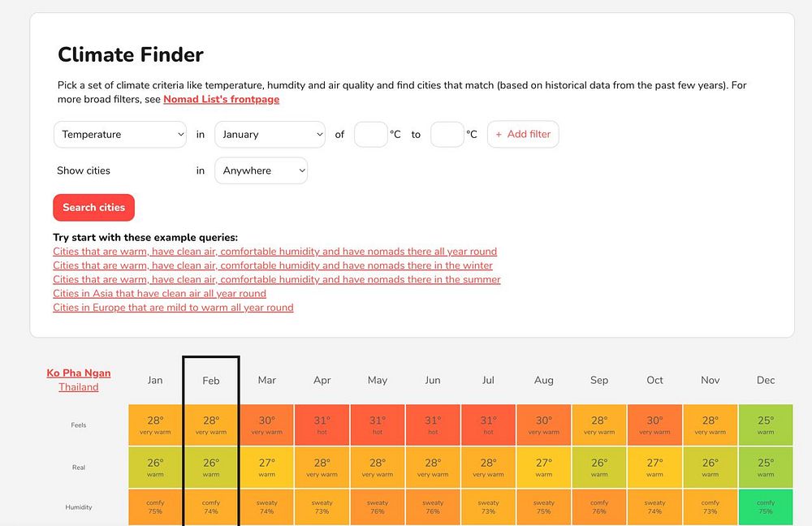Click the minimum temperature input field
This screenshot has height=526, width=812.
coord(370,135)
